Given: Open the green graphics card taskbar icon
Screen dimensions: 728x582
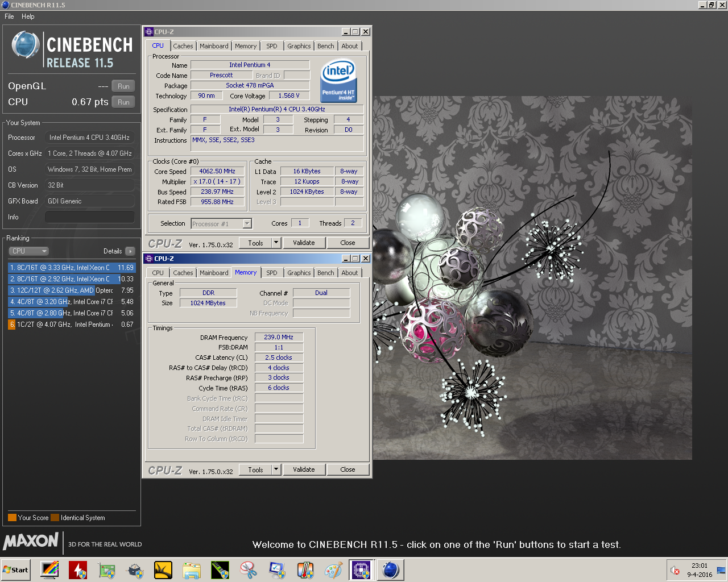Looking at the screenshot, I should tap(106, 569).
